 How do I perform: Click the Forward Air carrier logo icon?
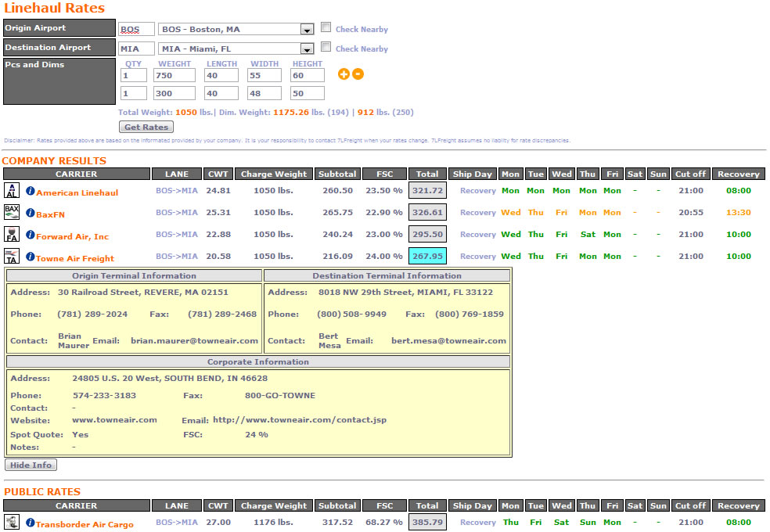12,234
